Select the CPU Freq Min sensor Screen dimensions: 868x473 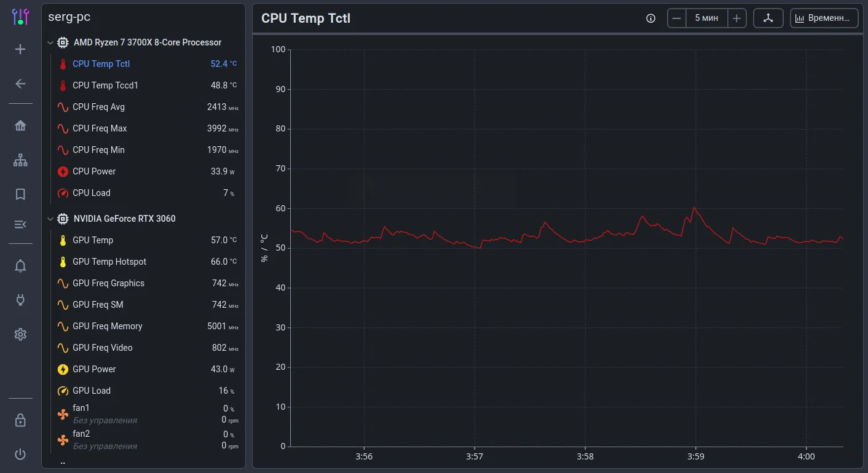146,150
